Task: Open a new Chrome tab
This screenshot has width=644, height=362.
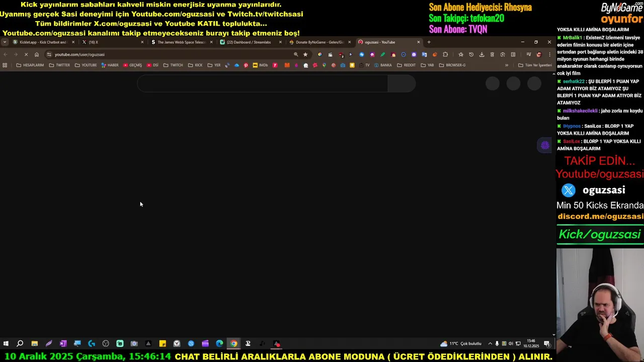Action: click(429, 42)
